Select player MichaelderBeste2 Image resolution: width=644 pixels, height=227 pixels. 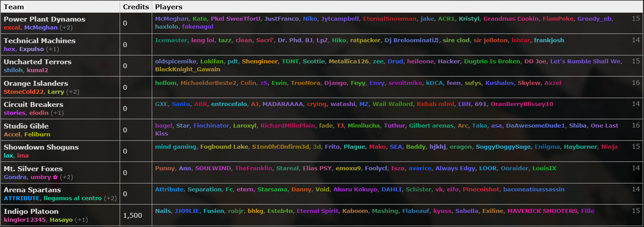click(x=209, y=83)
